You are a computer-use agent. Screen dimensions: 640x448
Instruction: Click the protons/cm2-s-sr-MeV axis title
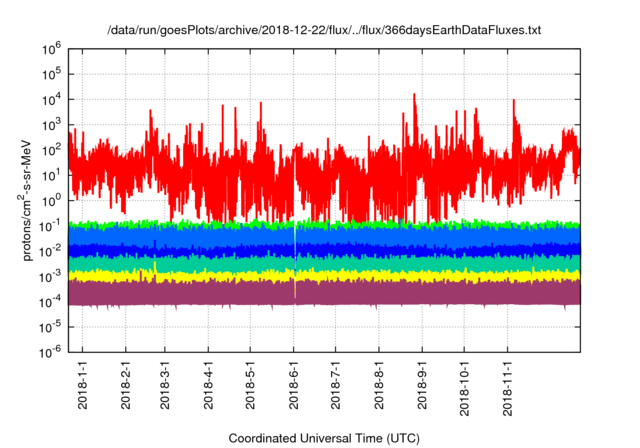click(x=26, y=200)
